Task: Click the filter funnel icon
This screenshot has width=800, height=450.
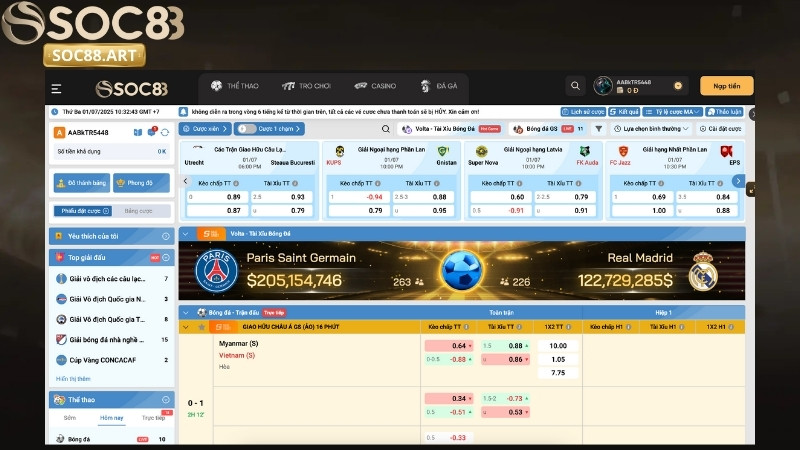Action: pos(598,129)
